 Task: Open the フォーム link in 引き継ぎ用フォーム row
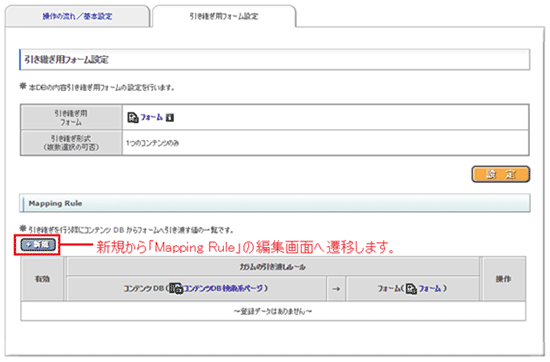152,117
